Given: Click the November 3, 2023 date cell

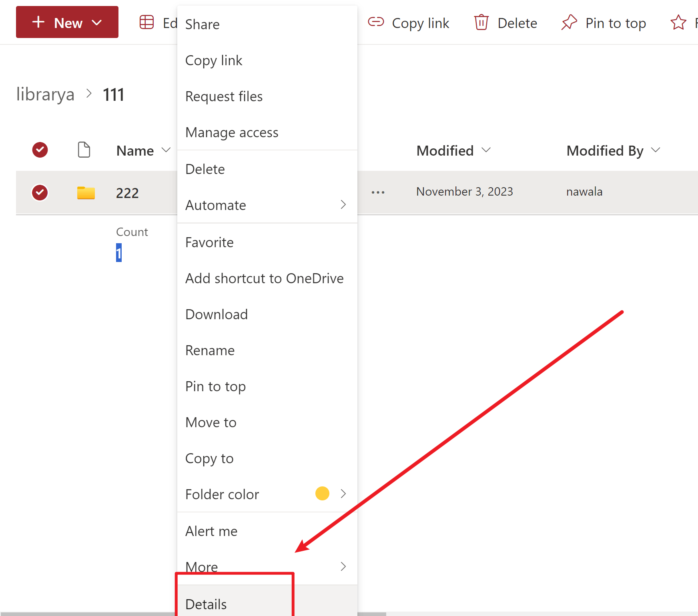Looking at the screenshot, I should pos(465,192).
